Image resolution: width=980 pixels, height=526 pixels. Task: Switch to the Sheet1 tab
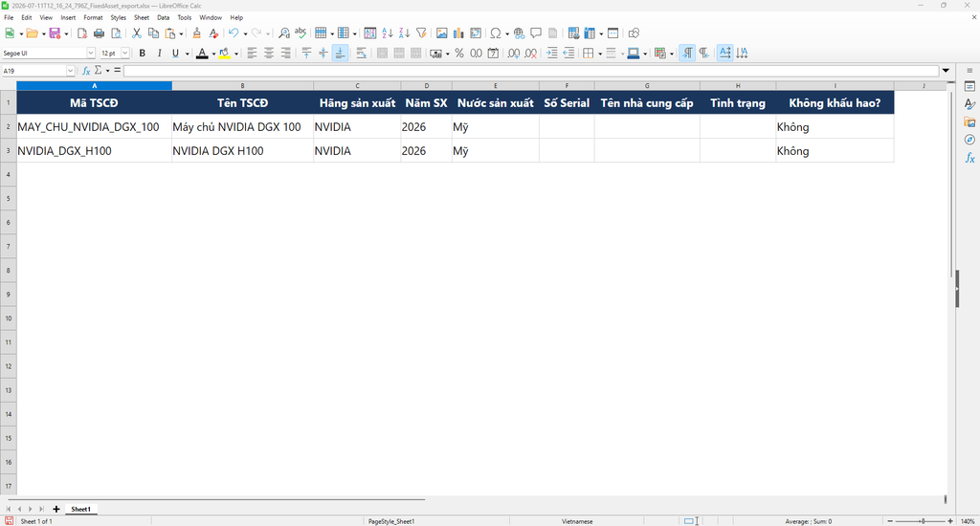pyautogui.click(x=80, y=509)
